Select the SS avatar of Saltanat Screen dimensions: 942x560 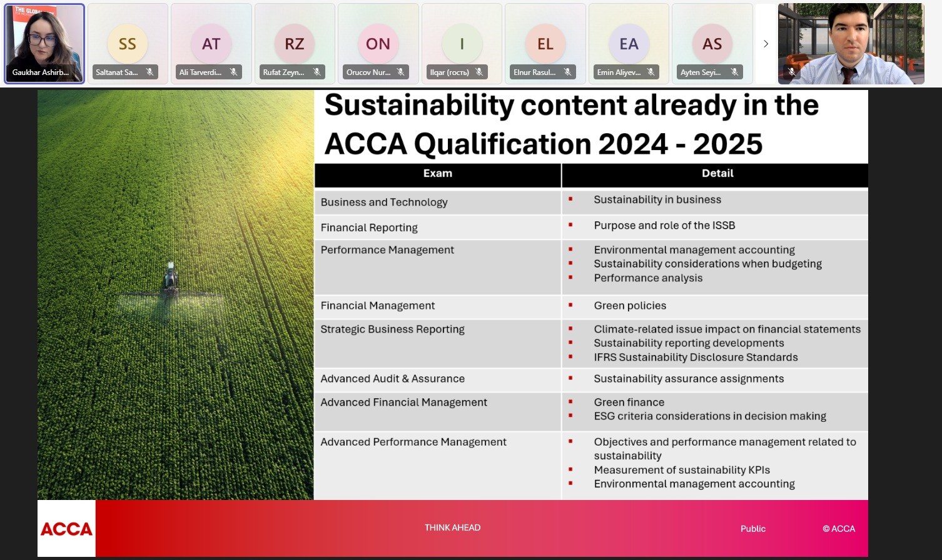tap(128, 44)
